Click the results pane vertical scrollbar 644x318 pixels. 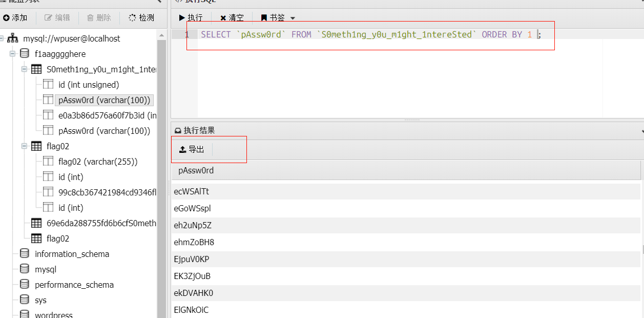(642, 250)
